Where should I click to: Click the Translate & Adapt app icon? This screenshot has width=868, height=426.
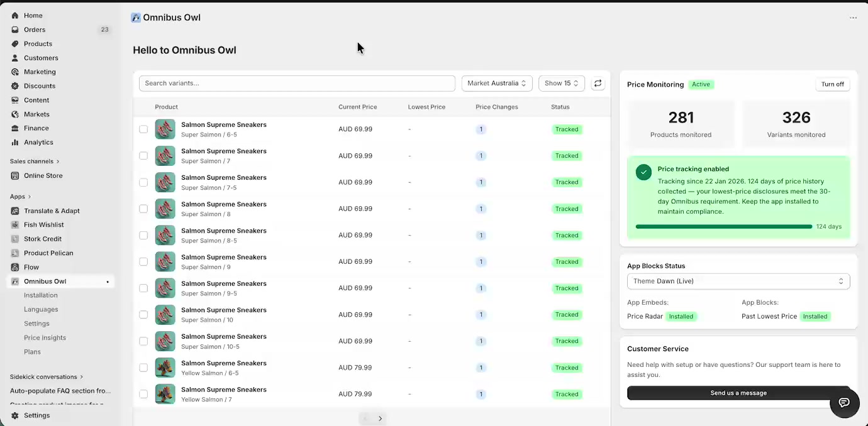[15, 211]
